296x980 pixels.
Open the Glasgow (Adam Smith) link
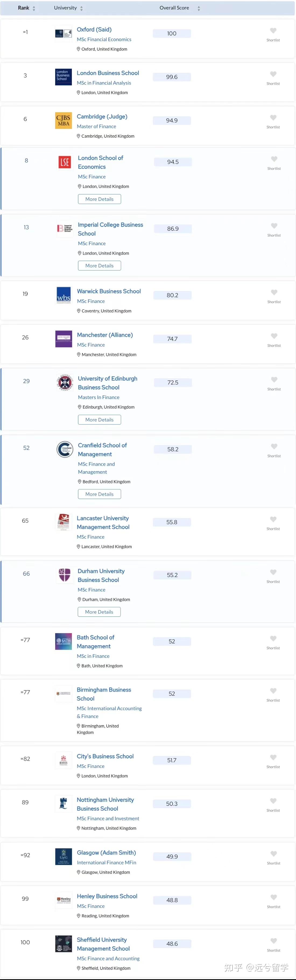pyautogui.click(x=106, y=853)
